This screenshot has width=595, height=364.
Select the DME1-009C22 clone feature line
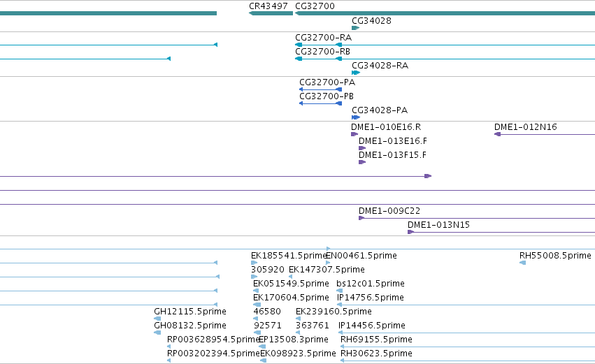point(477,218)
